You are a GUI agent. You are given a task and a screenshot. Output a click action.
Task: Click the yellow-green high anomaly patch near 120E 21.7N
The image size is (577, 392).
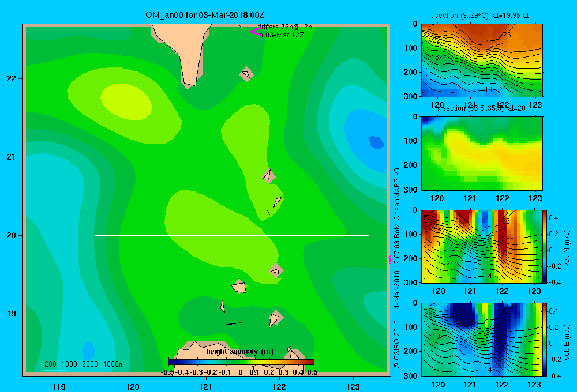(126, 101)
